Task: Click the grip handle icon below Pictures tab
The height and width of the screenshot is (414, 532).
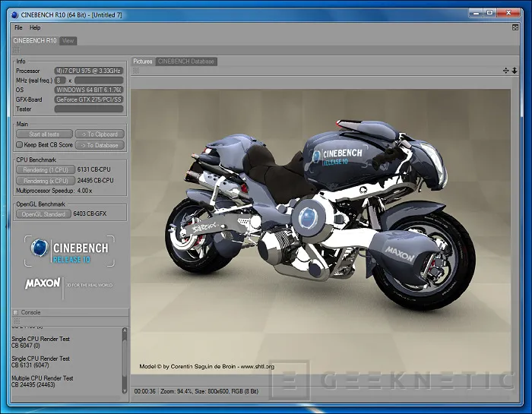Action: click(x=136, y=71)
